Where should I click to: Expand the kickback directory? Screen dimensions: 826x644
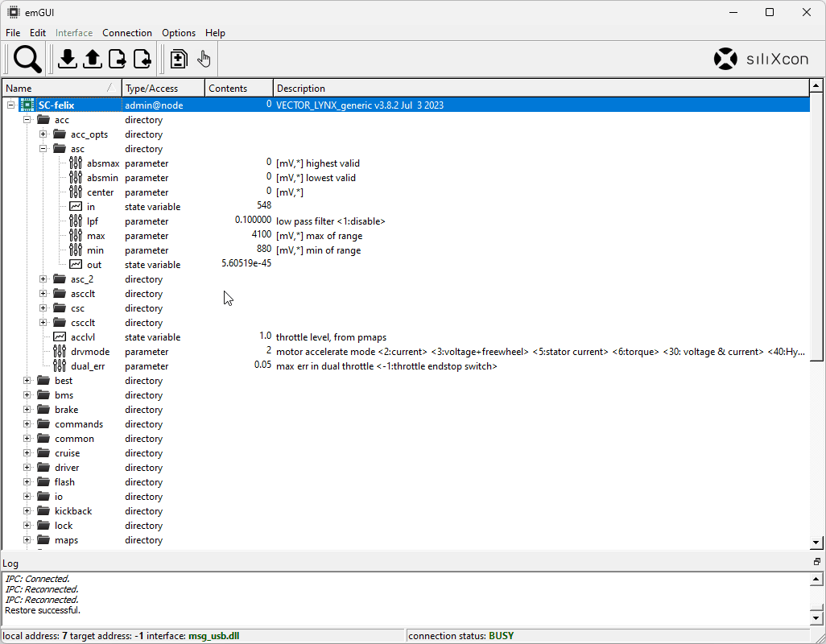(27, 511)
